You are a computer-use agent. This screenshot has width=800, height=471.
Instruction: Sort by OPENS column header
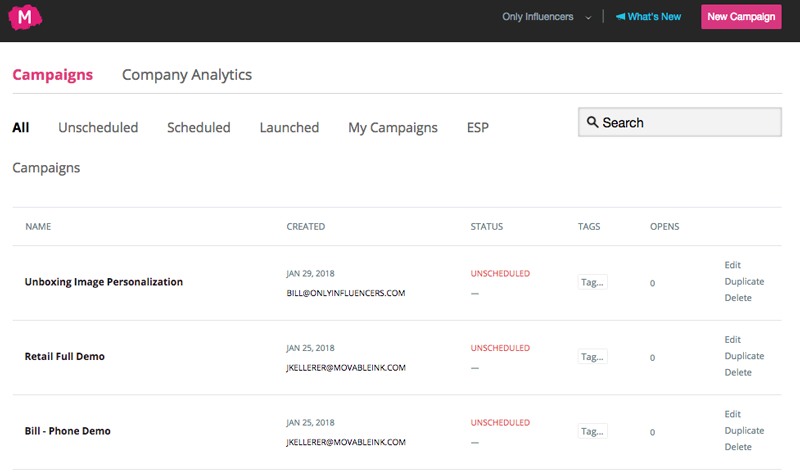(x=664, y=227)
